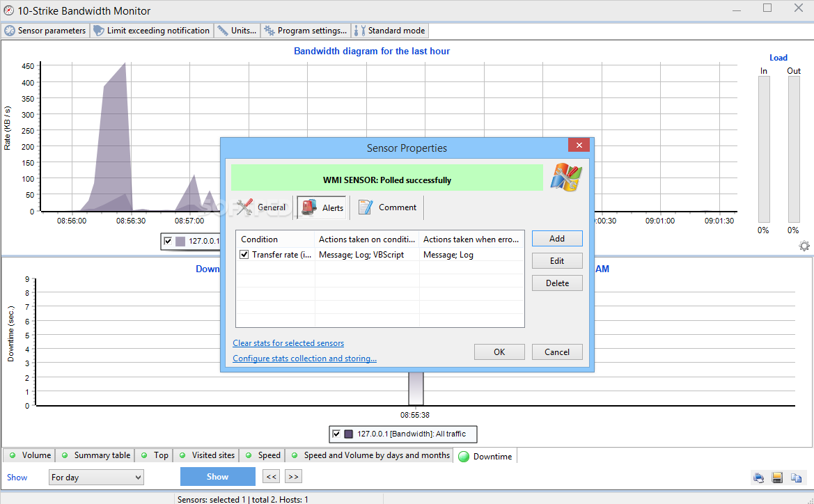Click Actions taken when error column header
Image resolution: width=814 pixels, height=504 pixels.
click(471, 239)
